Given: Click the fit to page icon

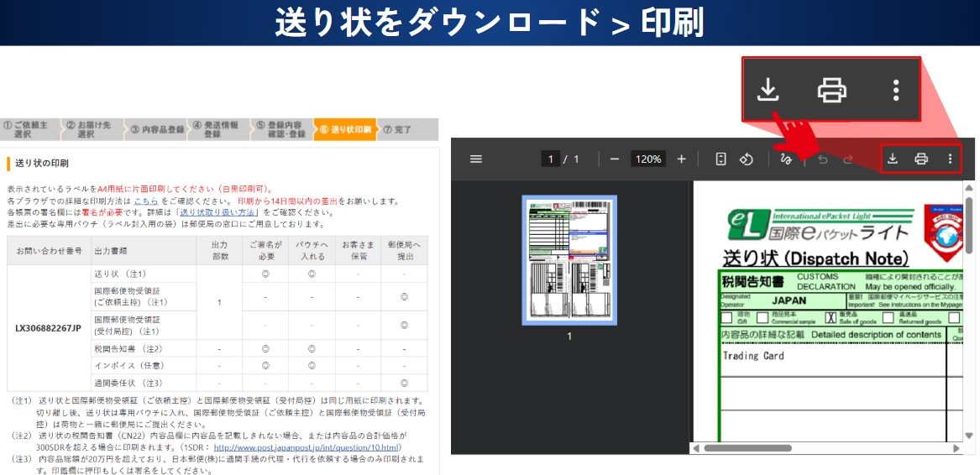Looking at the screenshot, I should pyautogui.click(x=721, y=159).
